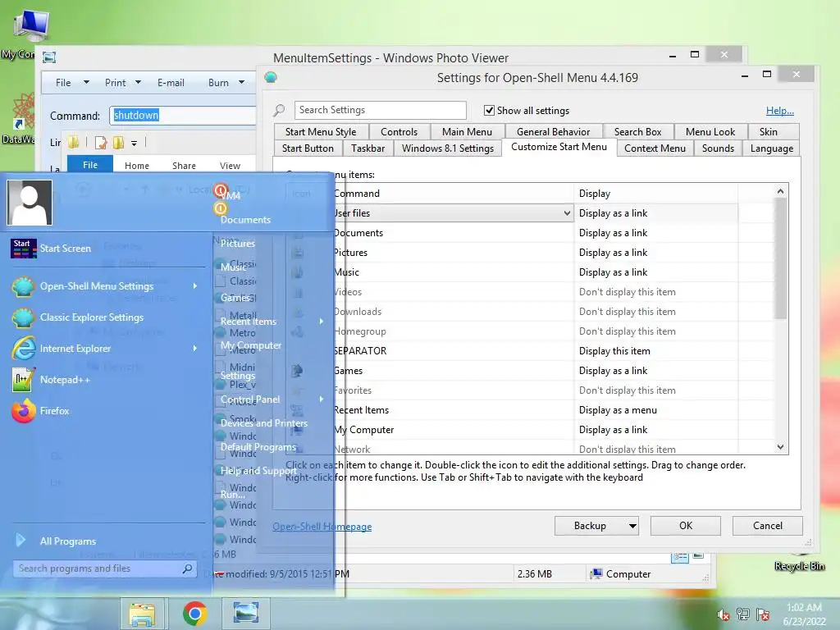Expand Control Panel submenu arrow

pos(322,399)
